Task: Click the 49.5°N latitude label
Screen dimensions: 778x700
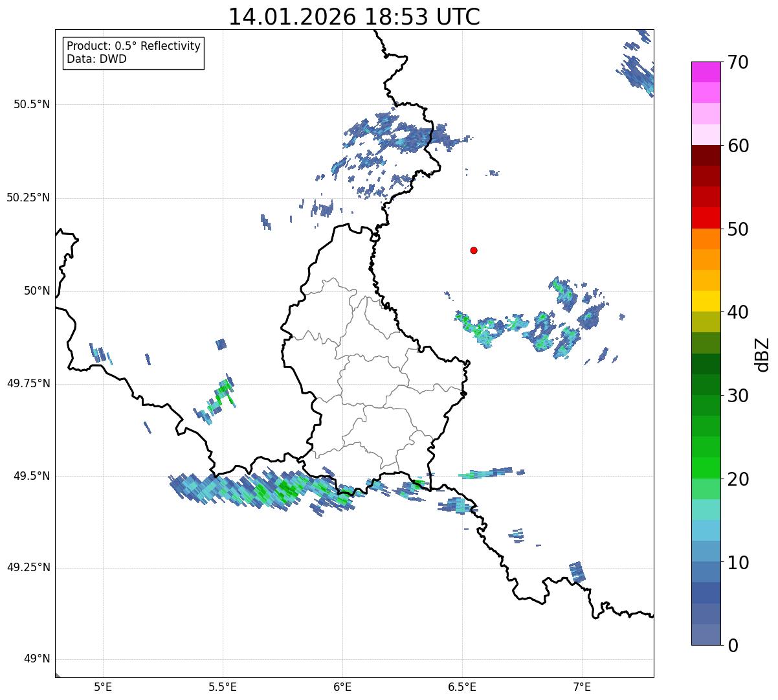Action: click(x=32, y=476)
